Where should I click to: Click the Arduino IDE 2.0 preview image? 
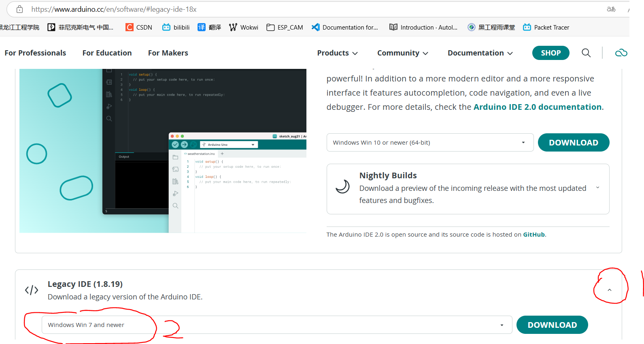coord(163,151)
